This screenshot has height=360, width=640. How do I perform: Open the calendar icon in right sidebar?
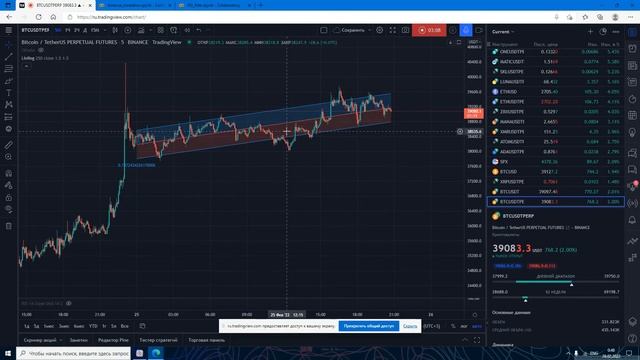pyautogui.click(x=632, y=116)
